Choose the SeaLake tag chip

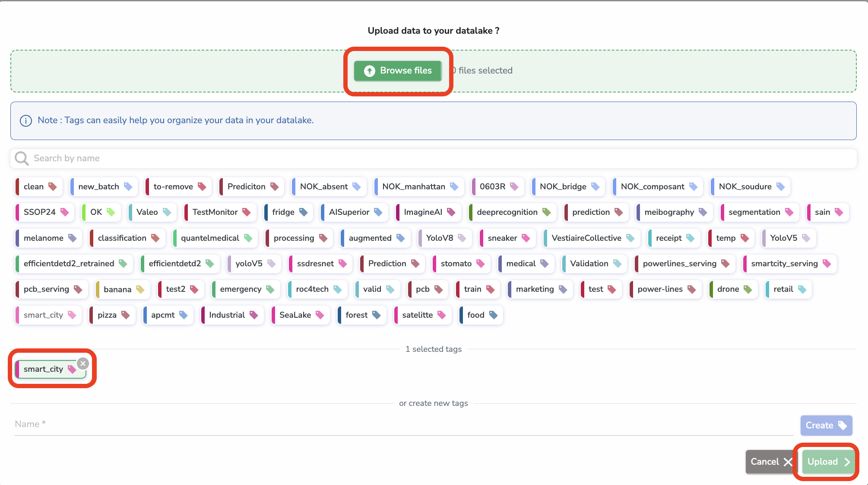coord(300,315)
